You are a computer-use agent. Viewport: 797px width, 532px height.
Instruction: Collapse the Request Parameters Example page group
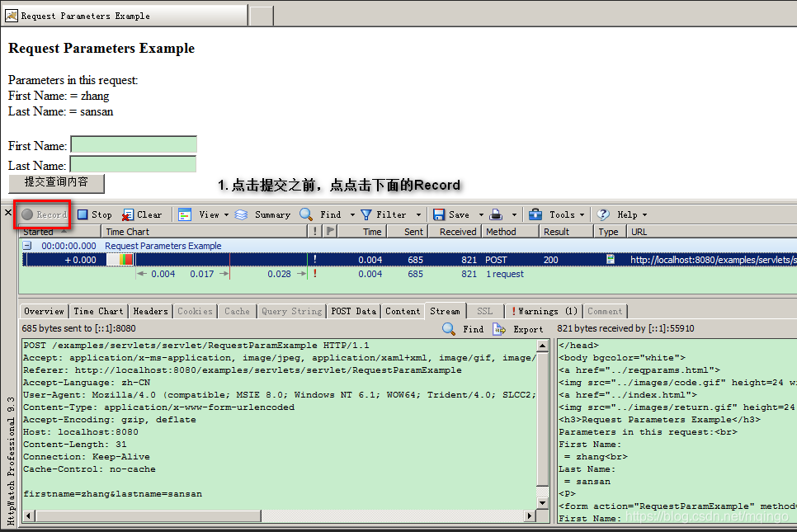[x=27, y=246]
